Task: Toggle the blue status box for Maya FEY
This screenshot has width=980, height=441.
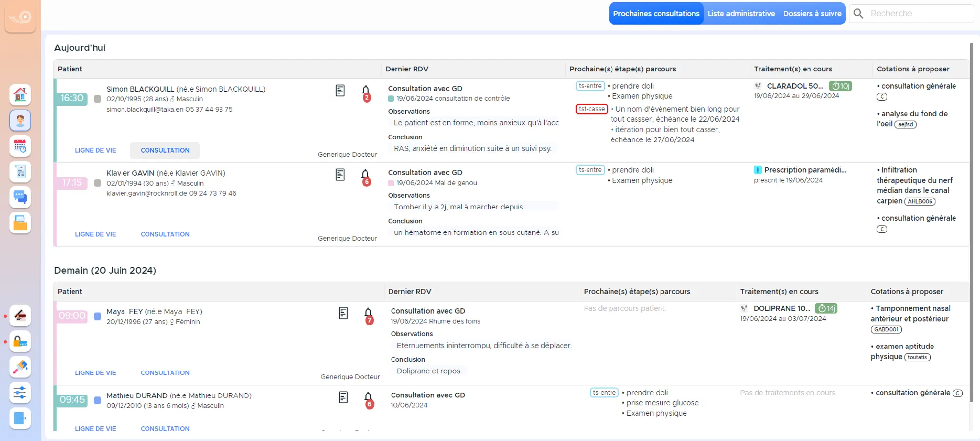Action: pyautogui.click(x=98, y=316)
